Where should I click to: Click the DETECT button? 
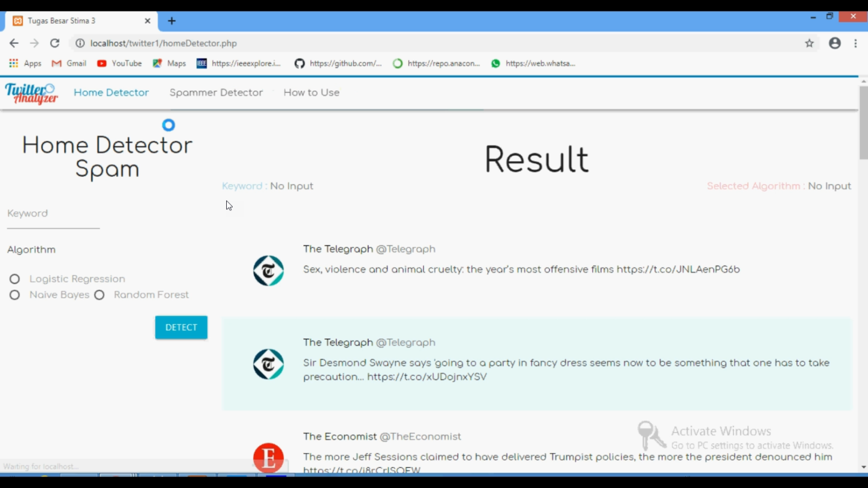[181, 327]
